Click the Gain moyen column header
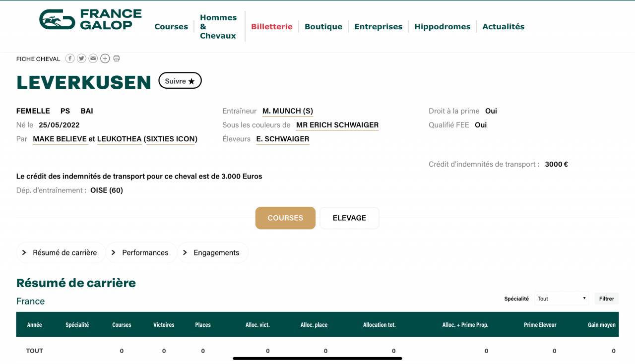The image size is (635, 364). click(x=602, y=325)
